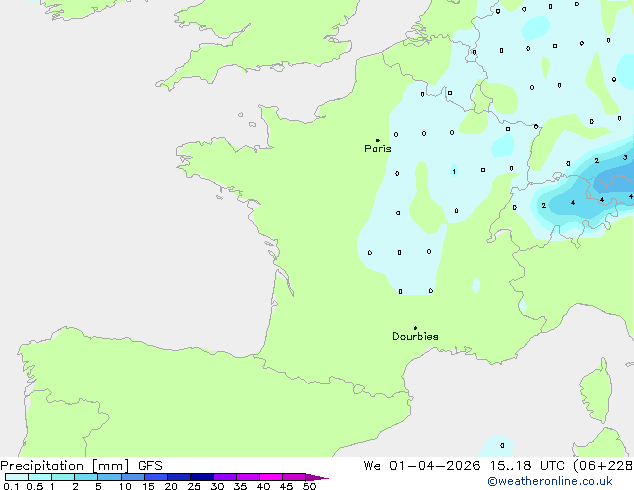634x490 pixels.
Task: Click the legend scale label '0.1'
Action: point(11,486)
